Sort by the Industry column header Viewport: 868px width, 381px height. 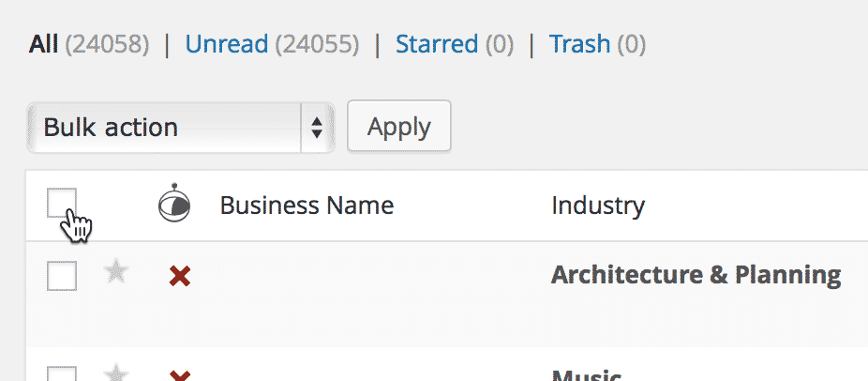598,206
